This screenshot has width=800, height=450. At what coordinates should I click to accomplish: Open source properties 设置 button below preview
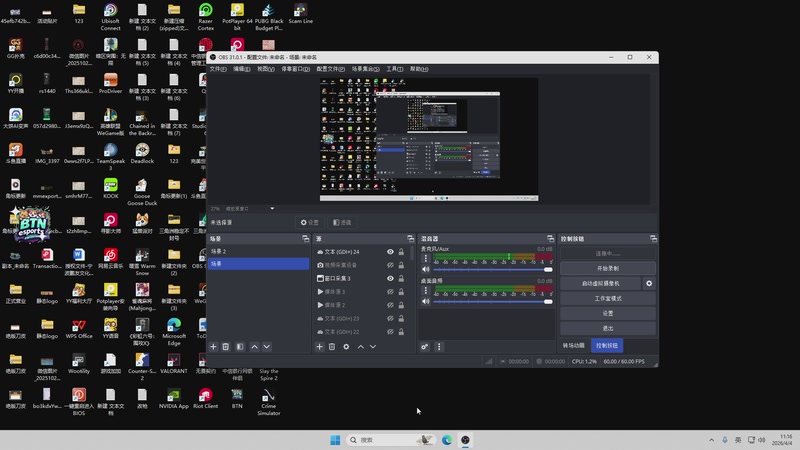coord(310,222)
